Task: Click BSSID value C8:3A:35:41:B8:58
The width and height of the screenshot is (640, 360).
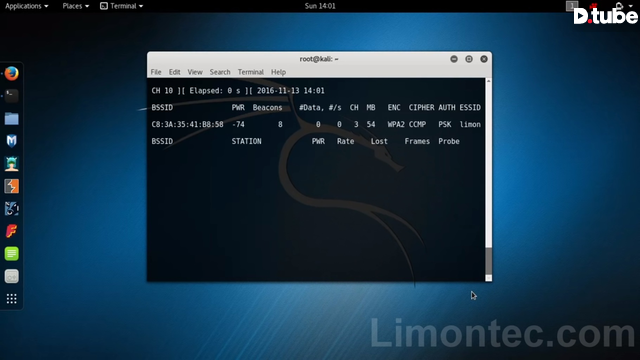Action: pyautogui.click(x=187, y=124)
